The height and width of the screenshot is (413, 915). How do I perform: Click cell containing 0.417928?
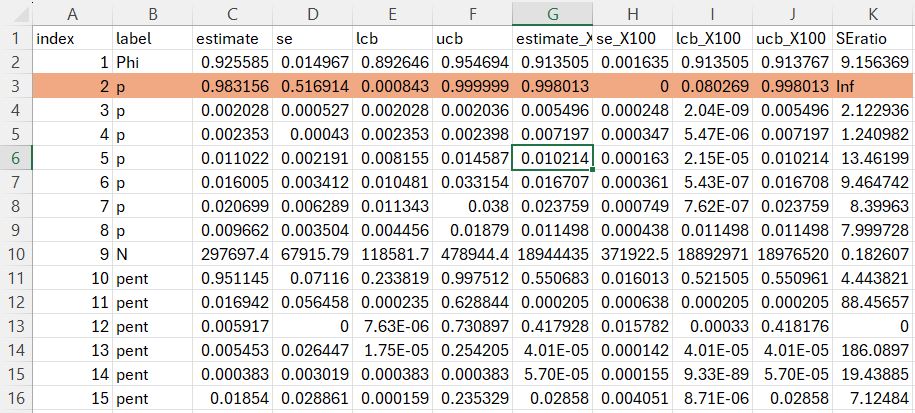pos(553,327)
